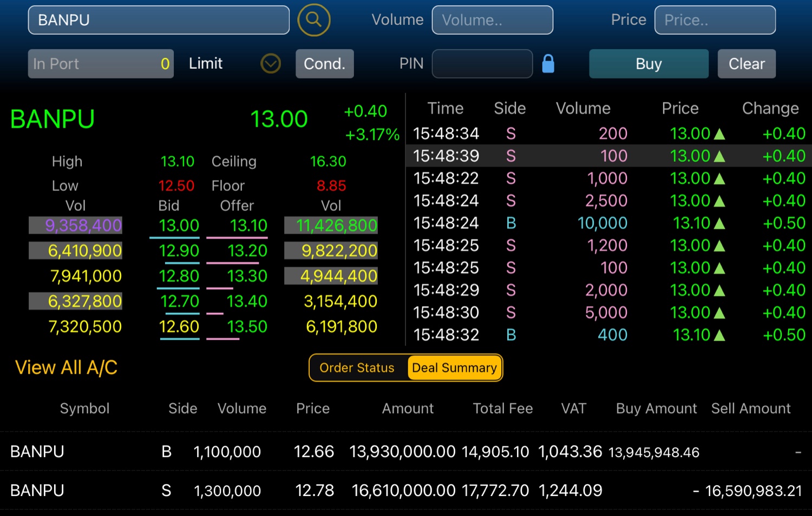
Task: Select the ticker trade at 15:48:30
Action: click(609, 313)
